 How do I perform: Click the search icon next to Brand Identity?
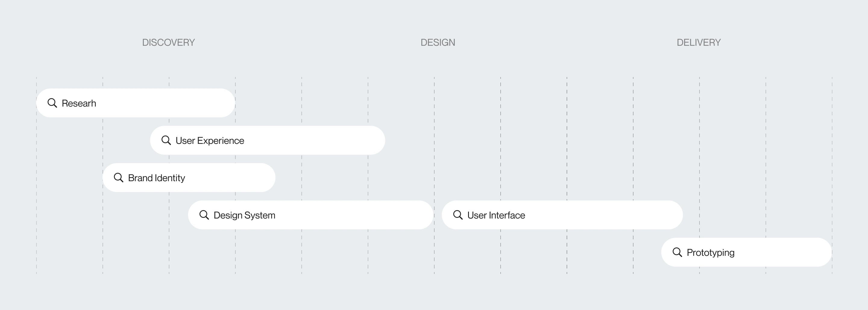pyautogui.click(x=119, y=178)
